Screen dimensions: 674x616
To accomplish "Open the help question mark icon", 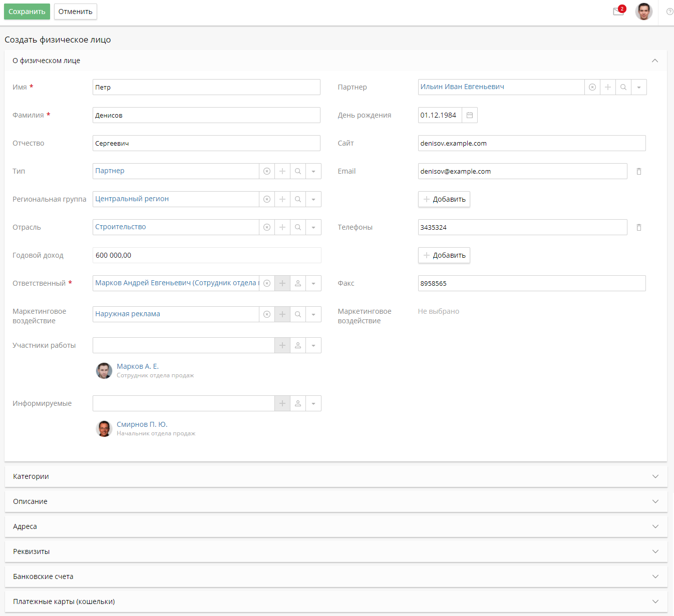I will [669, 12].
